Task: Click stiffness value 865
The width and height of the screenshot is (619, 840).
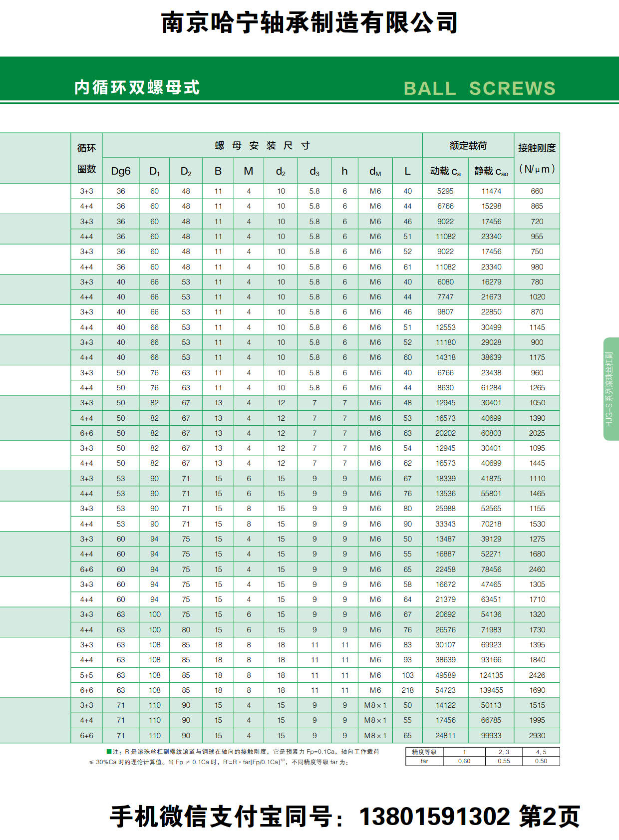Action: click(537, 206)
